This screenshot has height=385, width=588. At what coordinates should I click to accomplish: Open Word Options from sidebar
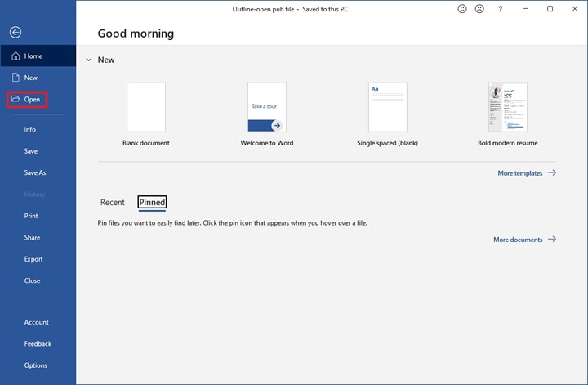click(35, 365)
